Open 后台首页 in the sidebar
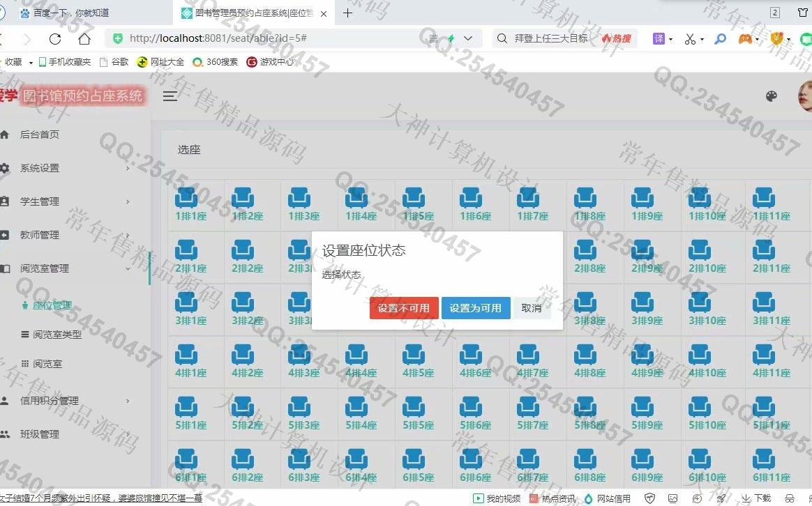 click(39, 135)
